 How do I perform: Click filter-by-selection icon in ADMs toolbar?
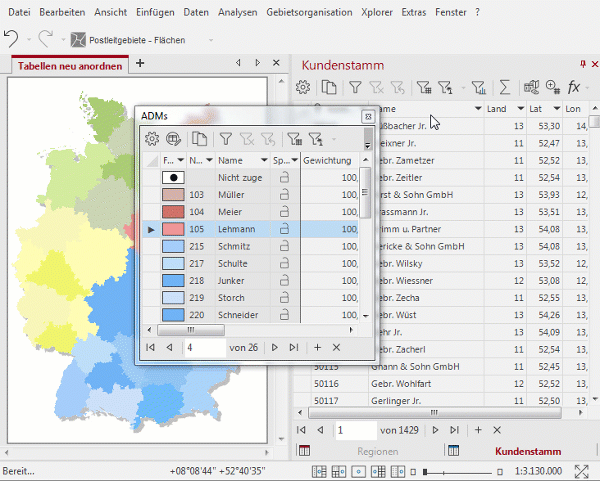coord(316,139)
